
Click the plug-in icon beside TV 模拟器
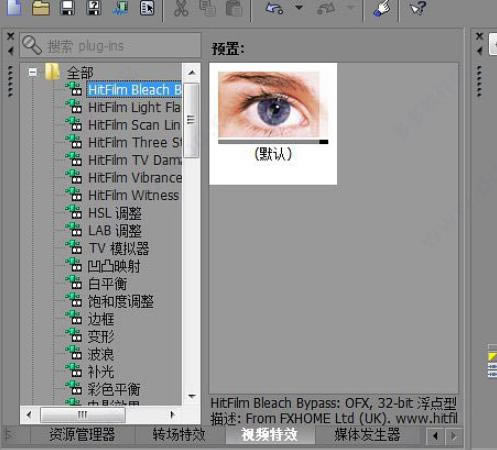[x=74, y=247]
